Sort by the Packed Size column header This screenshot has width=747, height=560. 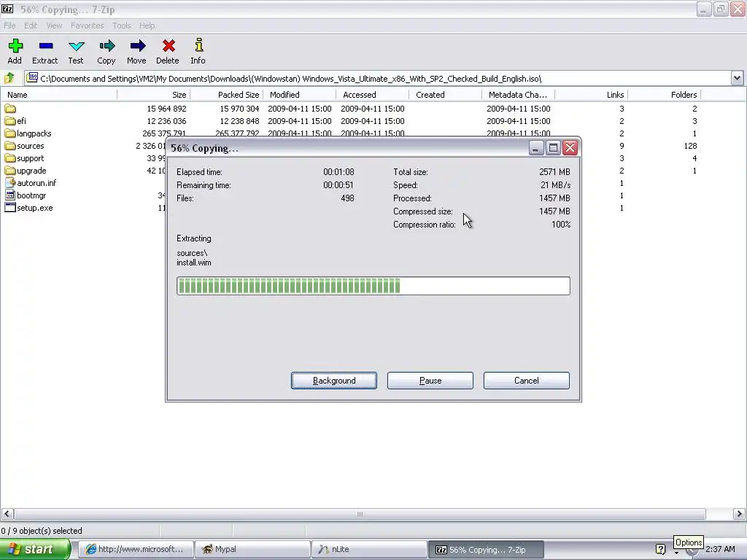point(226,95)
